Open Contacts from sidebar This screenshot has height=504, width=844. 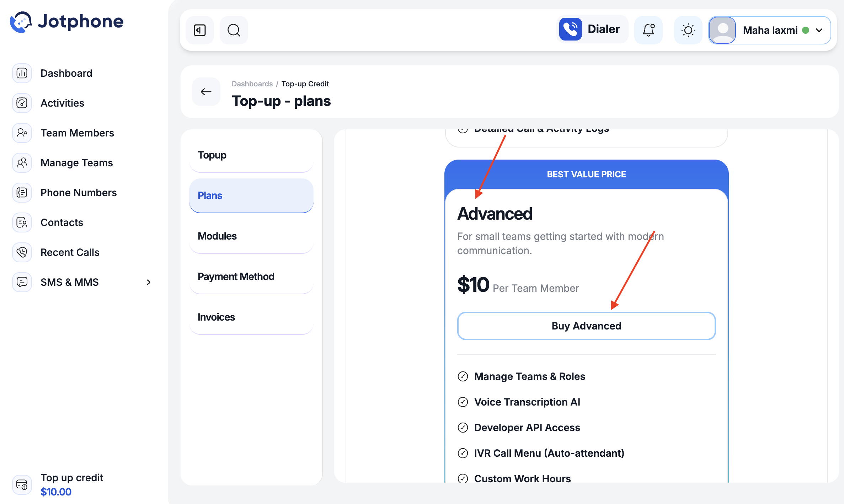(62, 222)
